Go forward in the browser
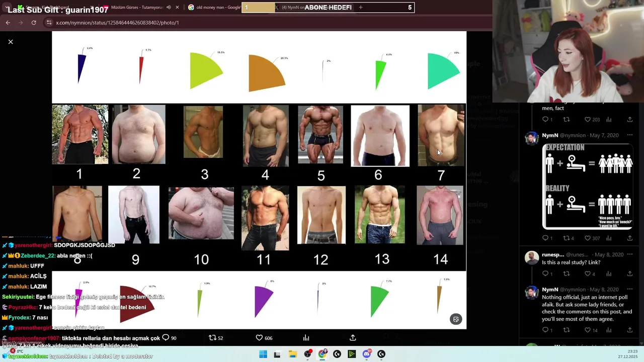This screenshot has height=362, width=644. tap(21, 23)
